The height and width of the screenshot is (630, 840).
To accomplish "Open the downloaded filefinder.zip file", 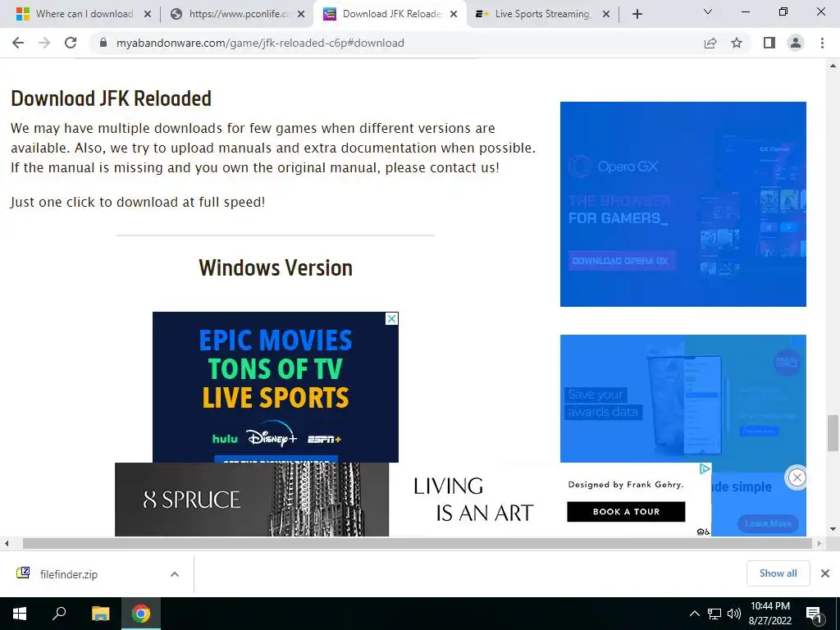I will pos(69,574).
